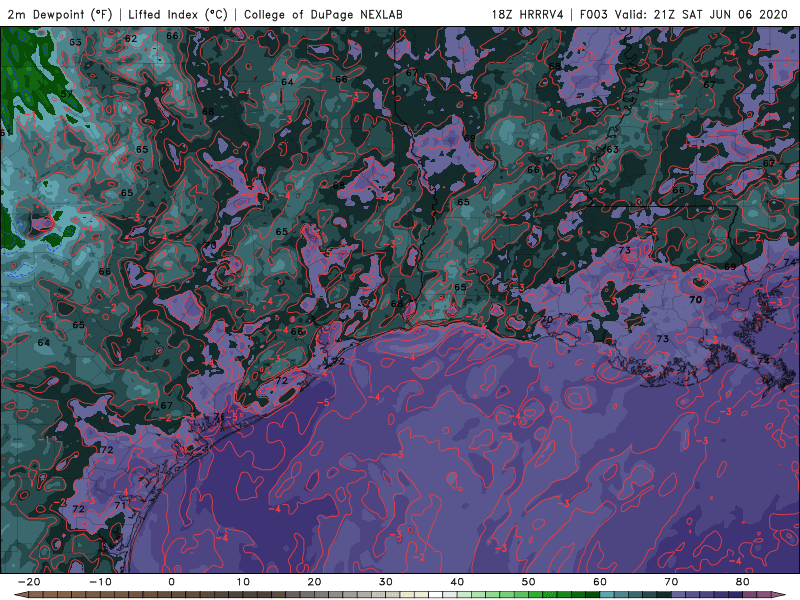
Task: Click the 10 tick label on colorbar
Action: click(x=243, y=582)
